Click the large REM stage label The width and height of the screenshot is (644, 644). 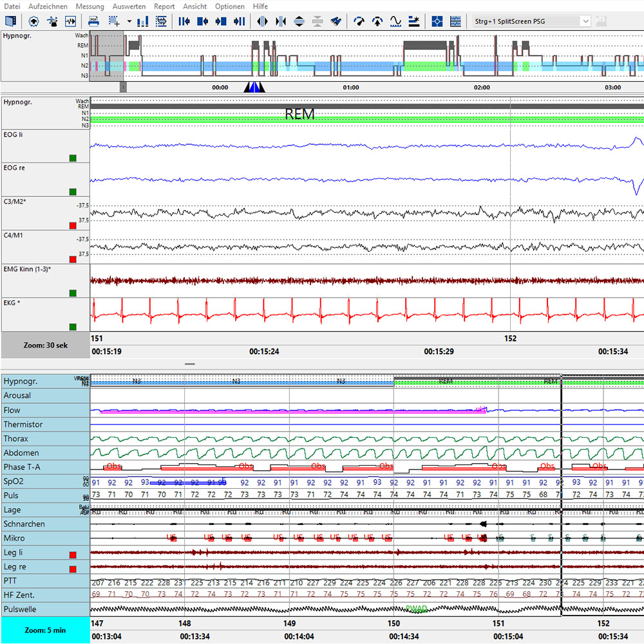click(x=300, y=114)
